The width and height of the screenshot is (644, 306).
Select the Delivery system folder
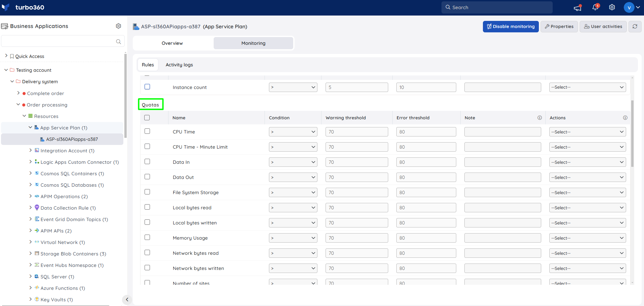pyautogui.click(x=40, y=82)
